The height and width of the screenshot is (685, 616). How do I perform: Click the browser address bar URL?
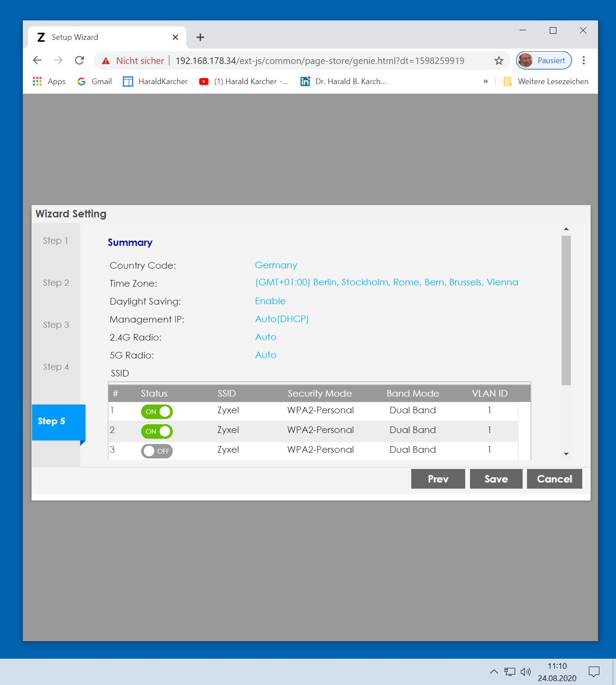click(x=320, y=60)
